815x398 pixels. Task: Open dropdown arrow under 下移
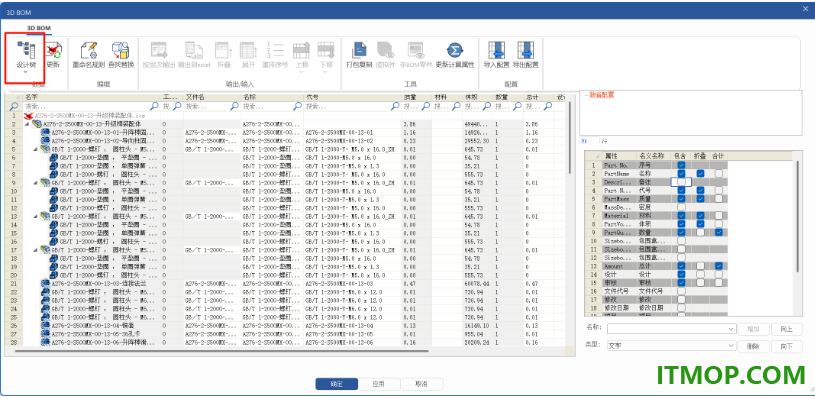[x=326, y=72]
